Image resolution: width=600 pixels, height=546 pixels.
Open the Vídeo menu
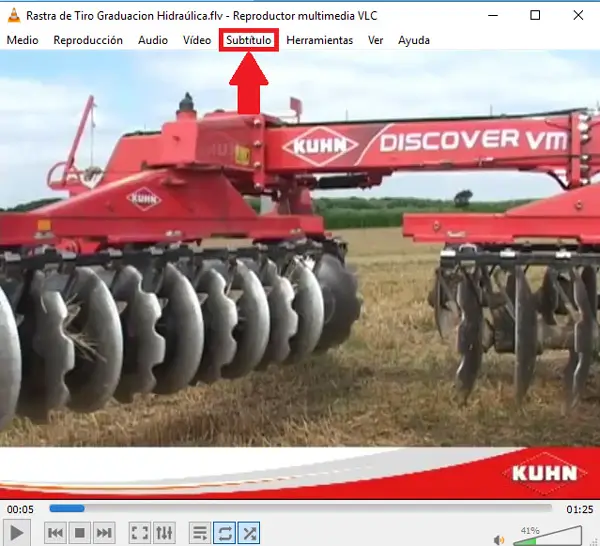197,40
